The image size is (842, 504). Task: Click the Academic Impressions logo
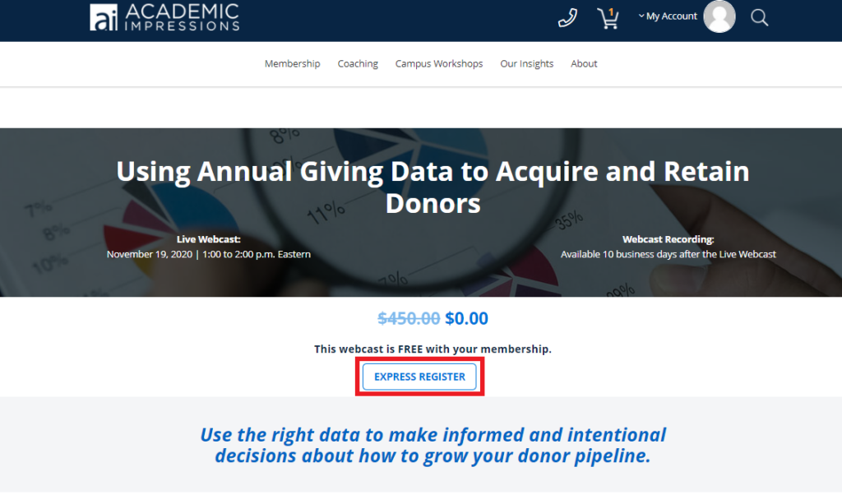(164, 16)
